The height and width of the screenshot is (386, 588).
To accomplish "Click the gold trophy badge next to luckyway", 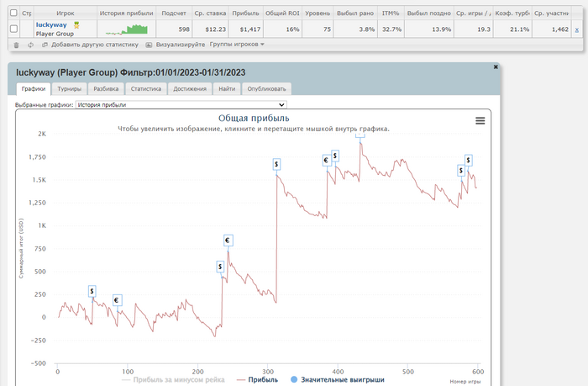I will [76, 25].
